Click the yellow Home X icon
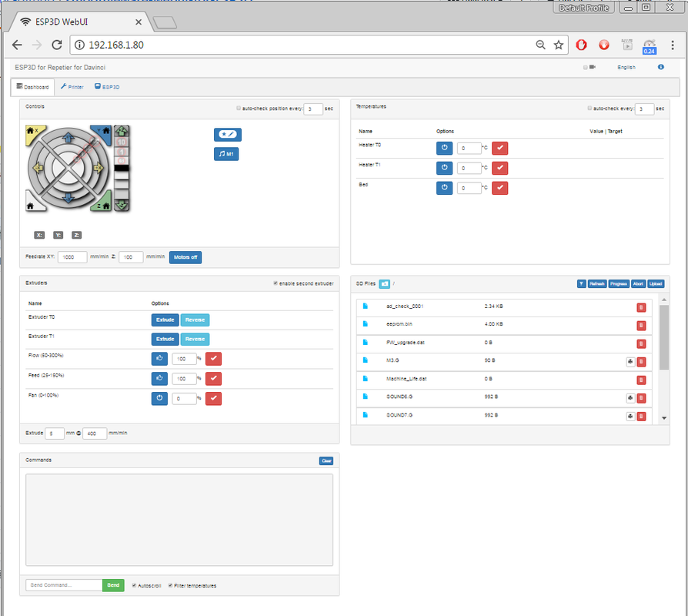 (x=31, y=131)
